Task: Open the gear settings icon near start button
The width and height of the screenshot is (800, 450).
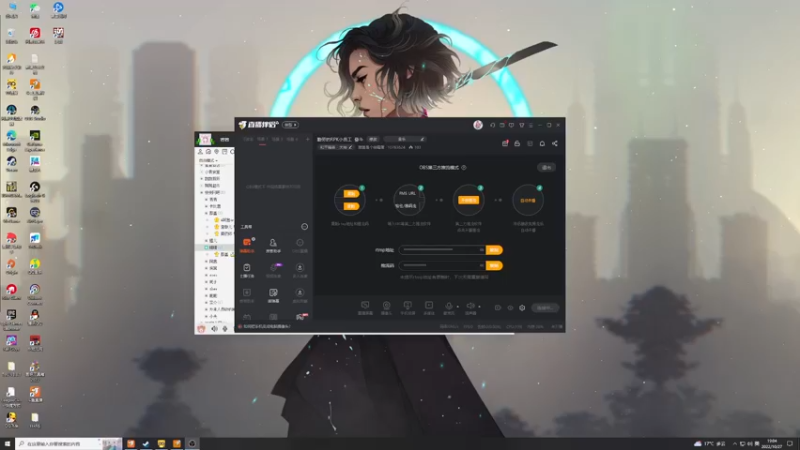Action: point(522,308)
